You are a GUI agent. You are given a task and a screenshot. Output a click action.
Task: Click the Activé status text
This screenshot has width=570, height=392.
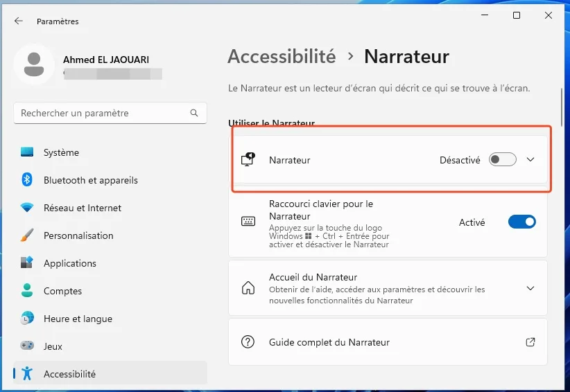point(472,222)
